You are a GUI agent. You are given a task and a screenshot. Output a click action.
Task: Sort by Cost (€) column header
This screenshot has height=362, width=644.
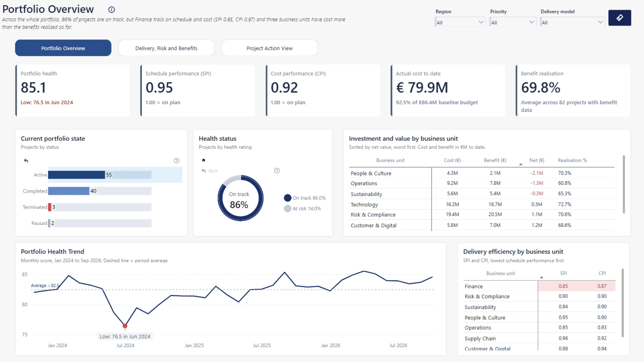(x=452, y=160)
